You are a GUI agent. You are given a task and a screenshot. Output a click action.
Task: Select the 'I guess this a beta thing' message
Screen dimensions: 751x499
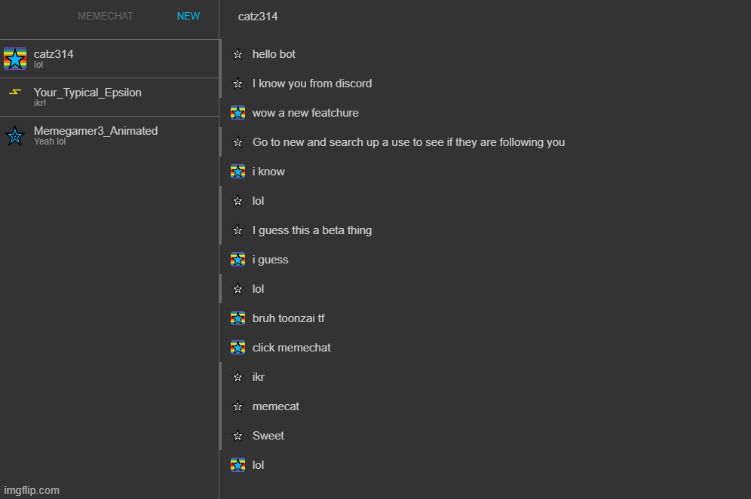point(312,231)
